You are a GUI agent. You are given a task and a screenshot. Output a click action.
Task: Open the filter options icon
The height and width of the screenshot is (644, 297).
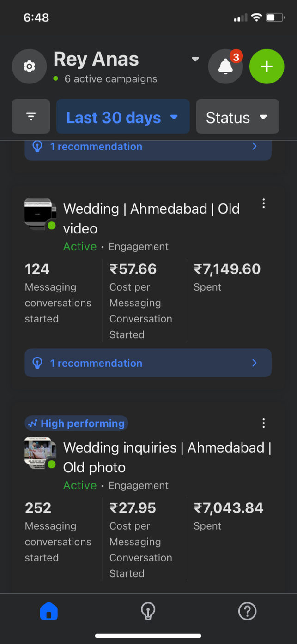point(31,117)
